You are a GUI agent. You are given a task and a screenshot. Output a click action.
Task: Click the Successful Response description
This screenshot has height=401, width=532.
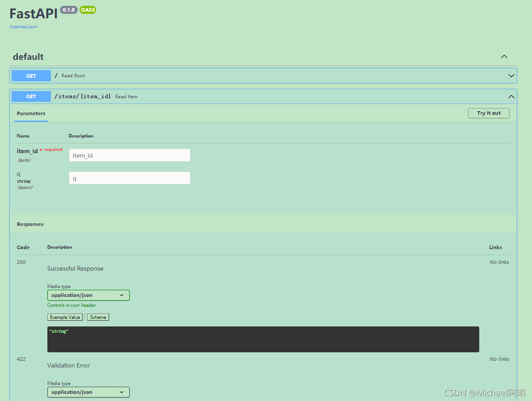click(x=75, y=268)
